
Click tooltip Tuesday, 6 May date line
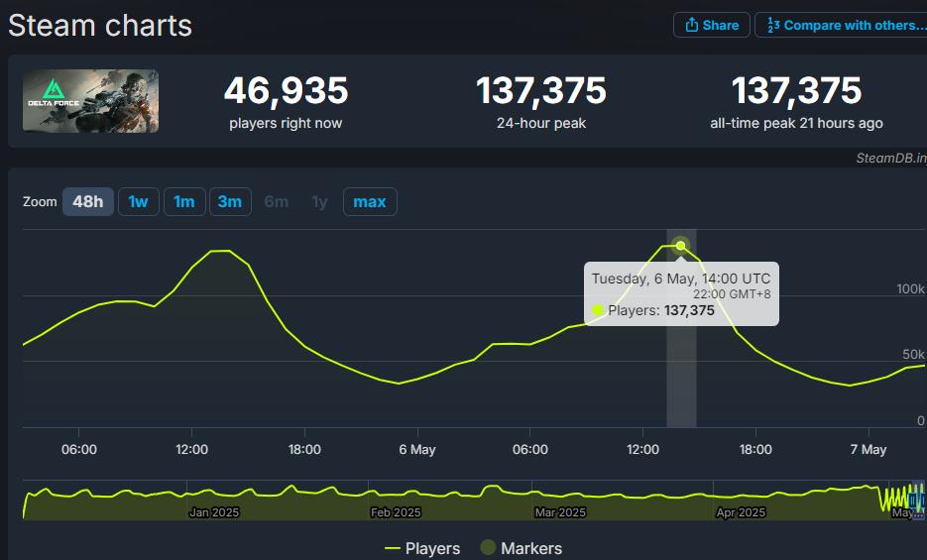pos(681,279)
